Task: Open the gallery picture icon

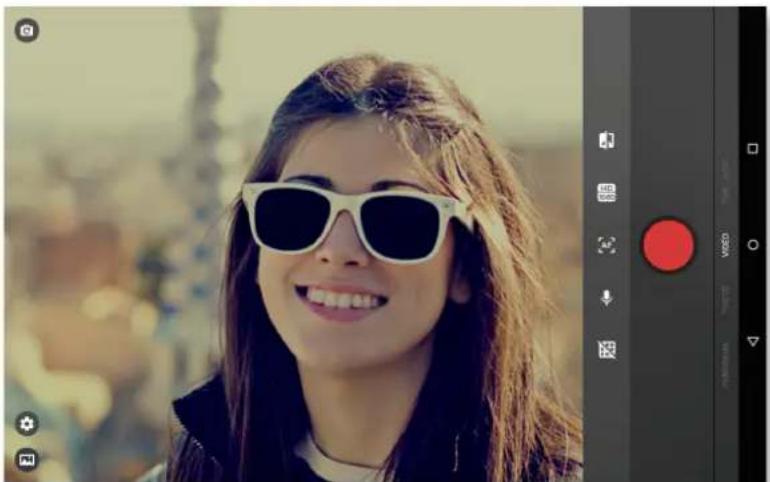Action: click(x=27, y=459)
